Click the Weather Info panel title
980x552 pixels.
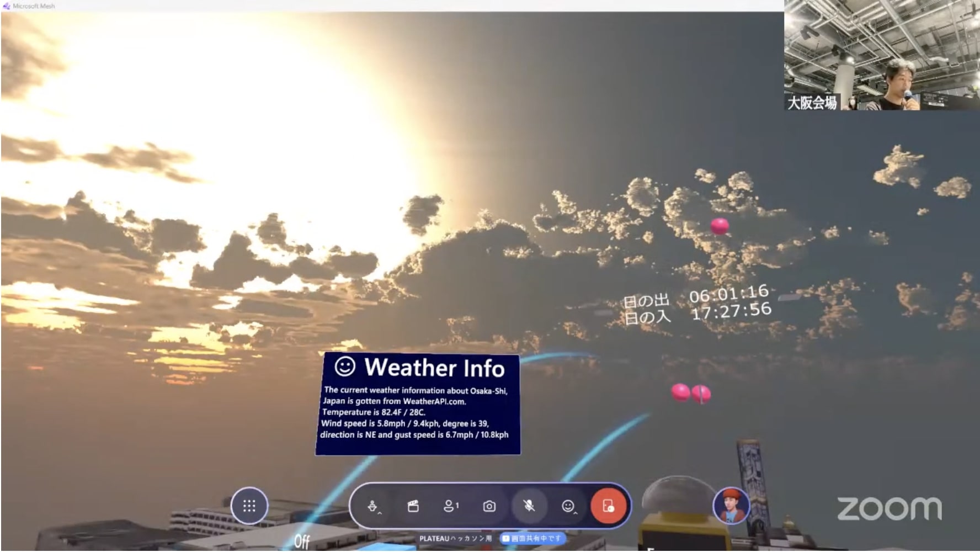coord(434,368)
